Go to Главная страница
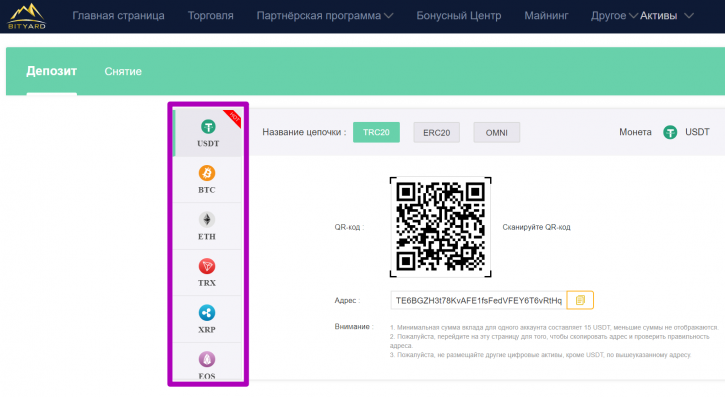The width and height of the screenshot is (725, 397). click(x=118, y=16)
